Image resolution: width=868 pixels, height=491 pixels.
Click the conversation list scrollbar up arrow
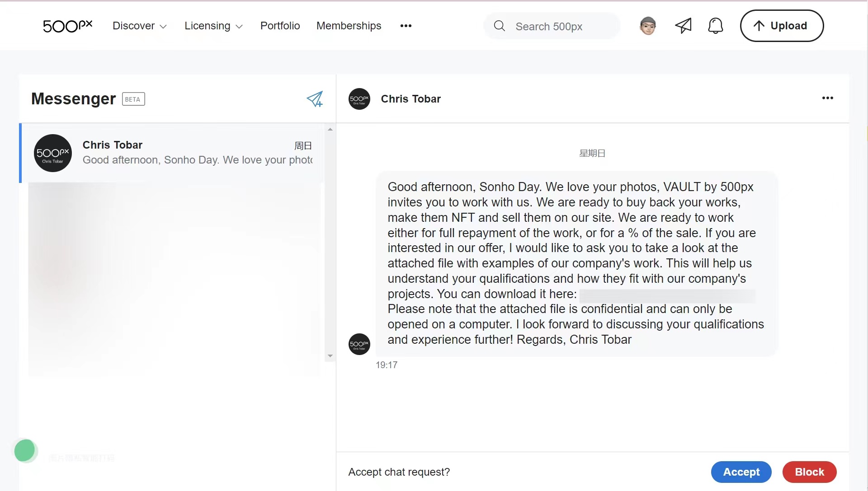(x=330, y=129)
